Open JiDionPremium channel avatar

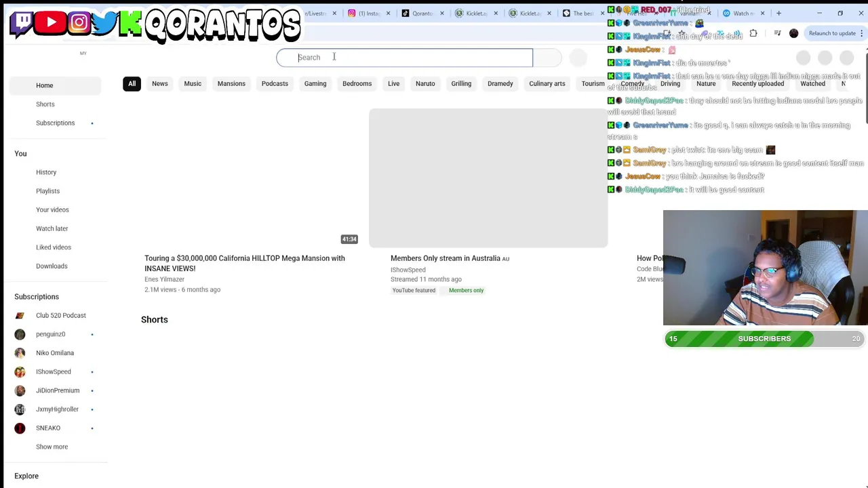[x=20, y=390]
